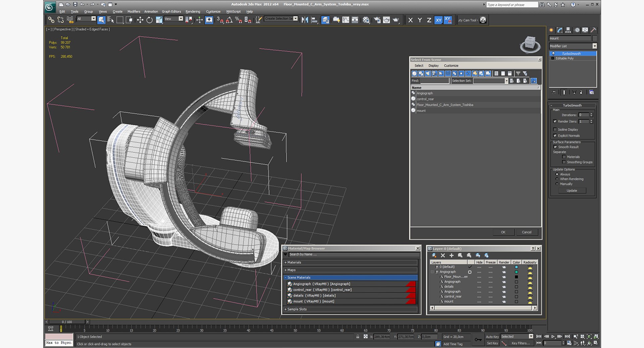Open the Rendering menu

pyautogui.click(x=193, y=11)
